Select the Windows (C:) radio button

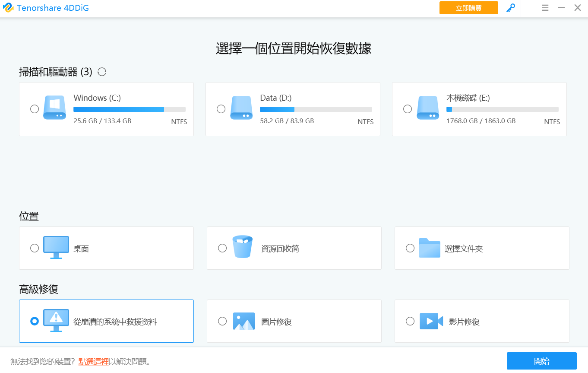pos(35,109)
